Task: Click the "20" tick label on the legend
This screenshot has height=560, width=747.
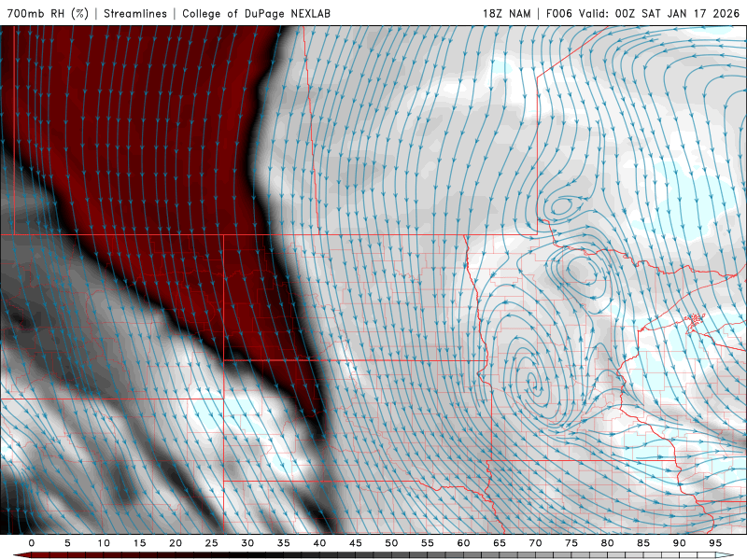Action: click(x=176, y=543)
